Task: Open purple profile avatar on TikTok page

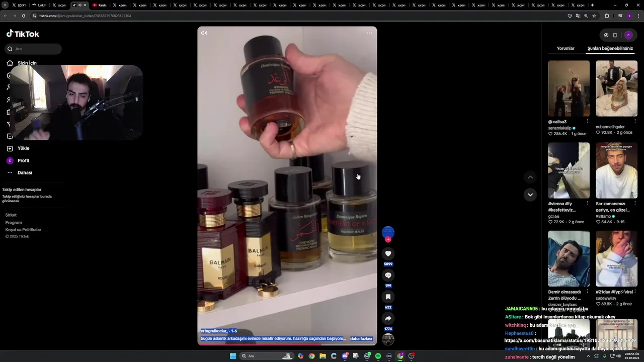Action: coord(628,35)
